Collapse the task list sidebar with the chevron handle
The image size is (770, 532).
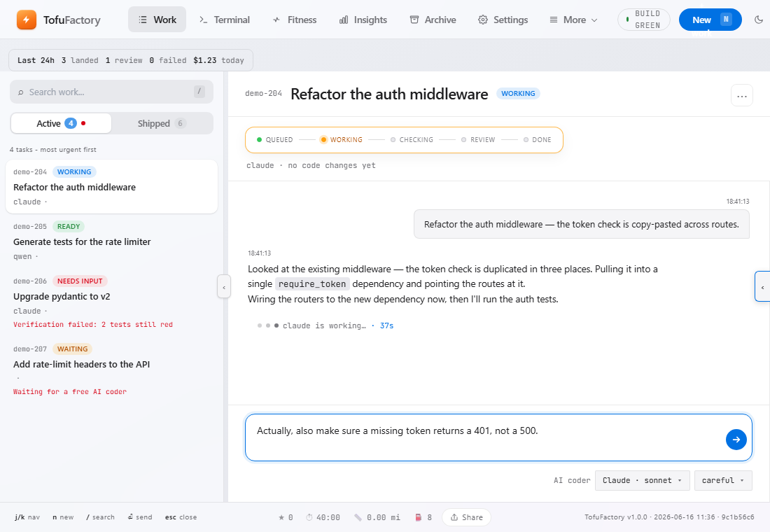pyautogui.click(x=224, y=286)
